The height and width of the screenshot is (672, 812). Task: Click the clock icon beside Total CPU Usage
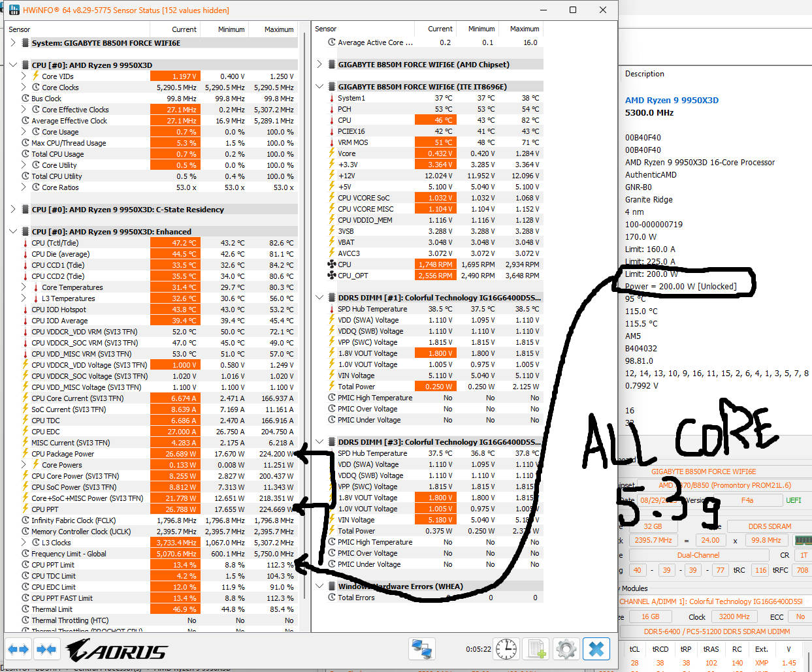(25, 154)
